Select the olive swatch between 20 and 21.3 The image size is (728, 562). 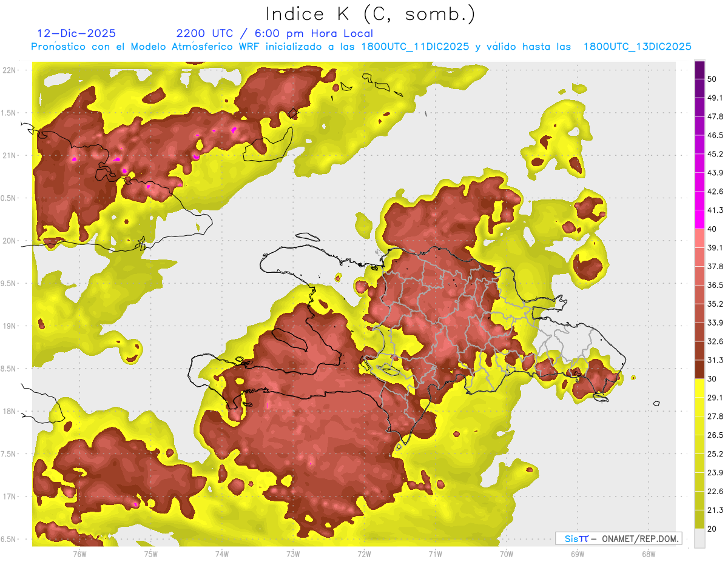coord(699,519)
